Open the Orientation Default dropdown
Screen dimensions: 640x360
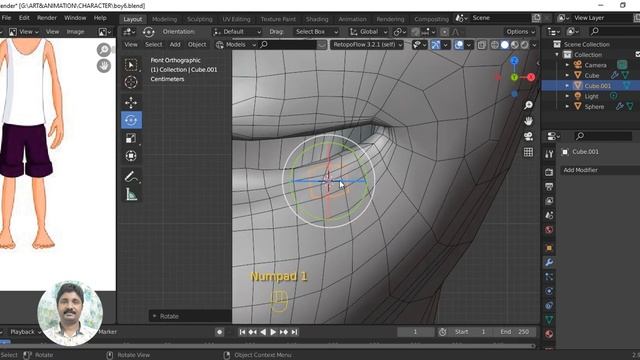[x=237, y=32]
